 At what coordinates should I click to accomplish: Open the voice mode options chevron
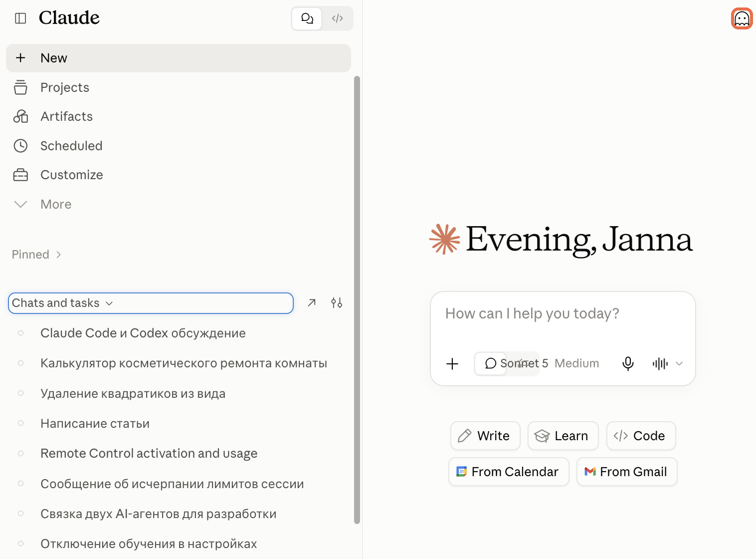coord(679,364)
